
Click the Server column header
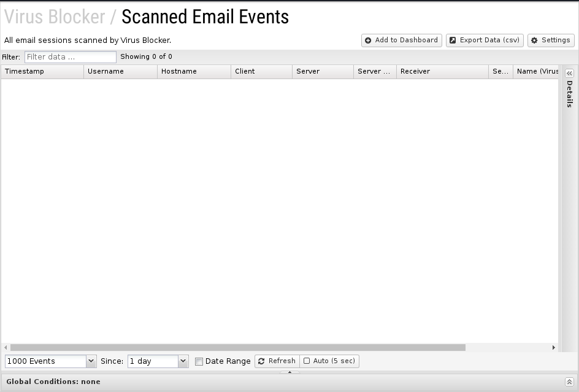[323, 71]
